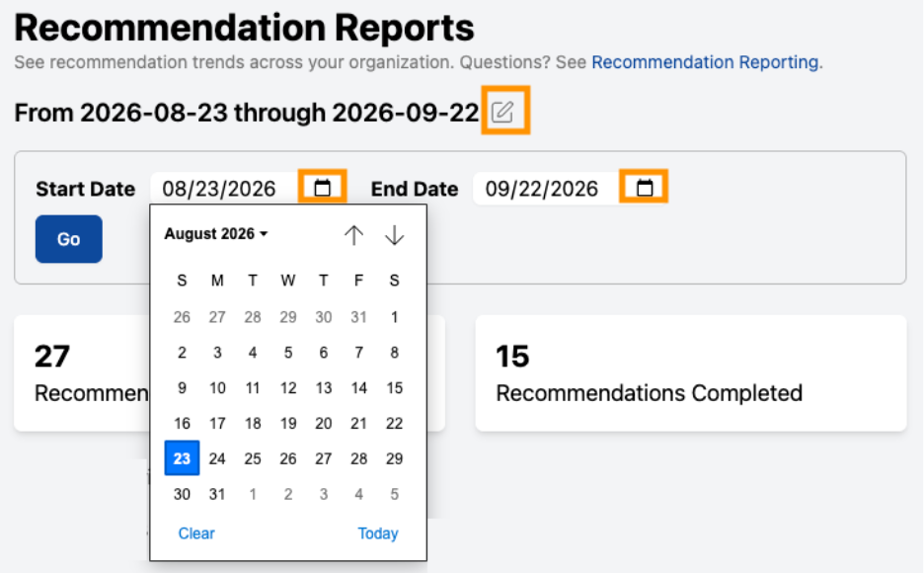
Task: Select August 1 in the calendar
Action: (394, 317)
